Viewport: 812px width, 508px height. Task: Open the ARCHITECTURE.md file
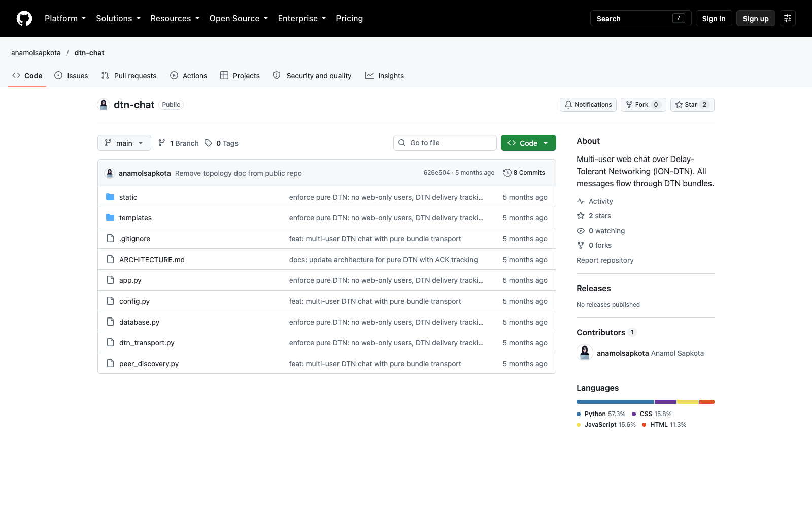click(152, 260)
